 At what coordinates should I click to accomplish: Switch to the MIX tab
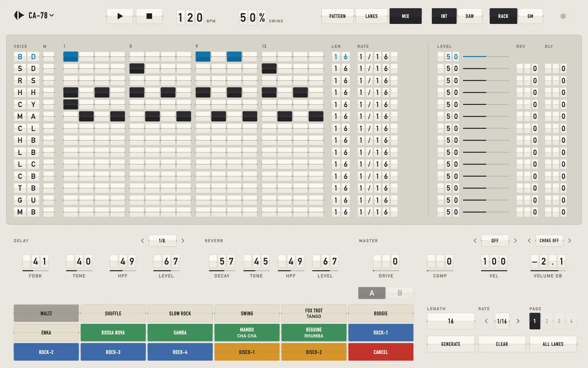pos(405,16)
